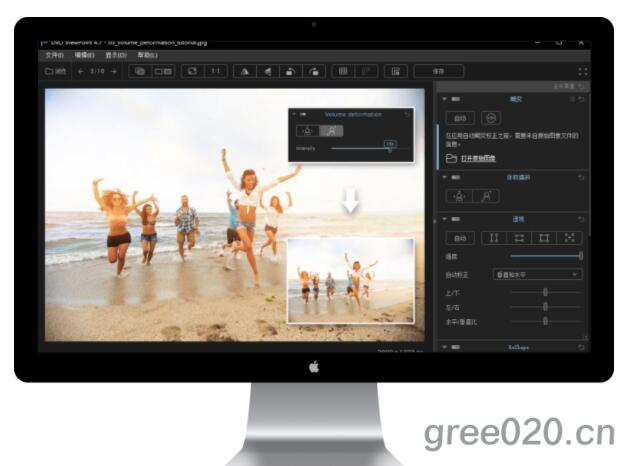This screenshot has width=629, height=466.
Task: Click the 打开原始图像 link
Action: 476,158
